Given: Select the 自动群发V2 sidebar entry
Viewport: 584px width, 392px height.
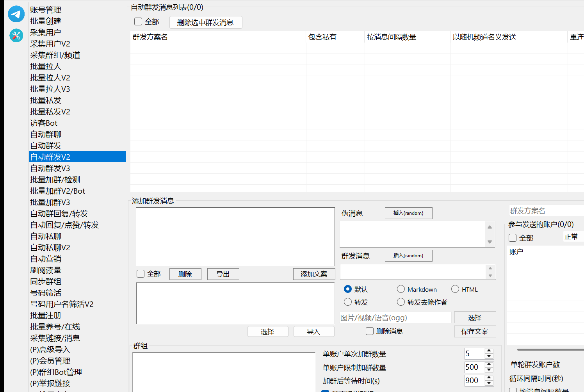Looking at the screenshot, I should 77,157.
